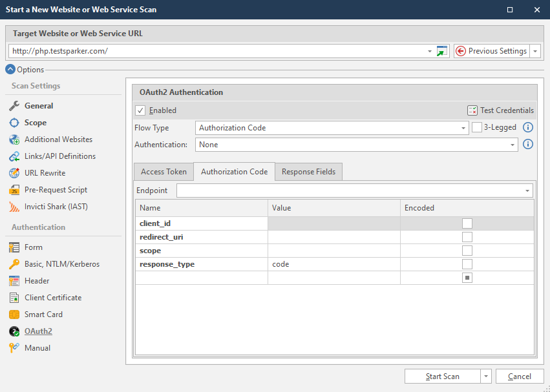Select the Client Certificate option

(x=53, y=298)
